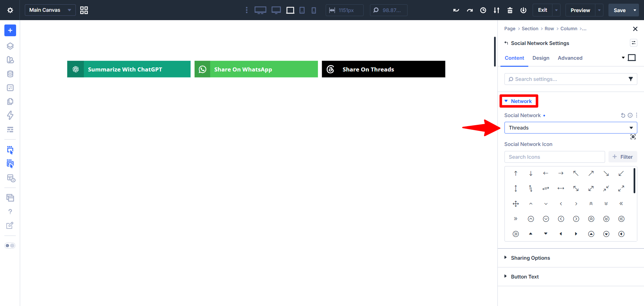The height and width of the screenshot is (306, 644).
Task: Close the settings panel
Action: [x=635, y=29]
